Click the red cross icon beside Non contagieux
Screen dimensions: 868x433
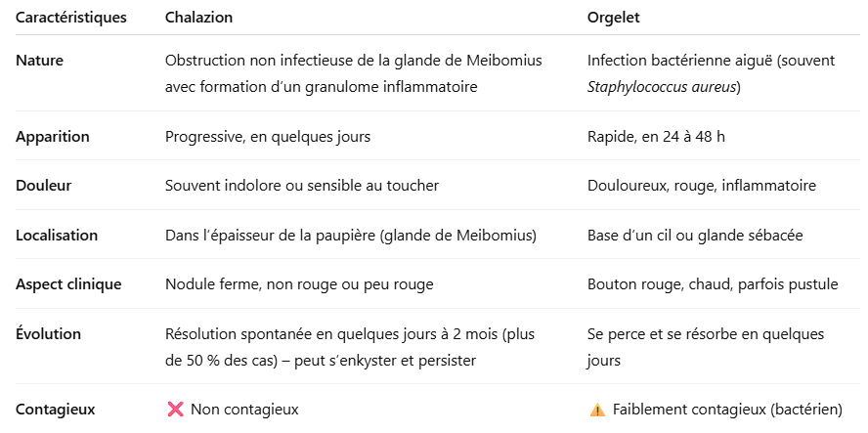pos(176,410)
